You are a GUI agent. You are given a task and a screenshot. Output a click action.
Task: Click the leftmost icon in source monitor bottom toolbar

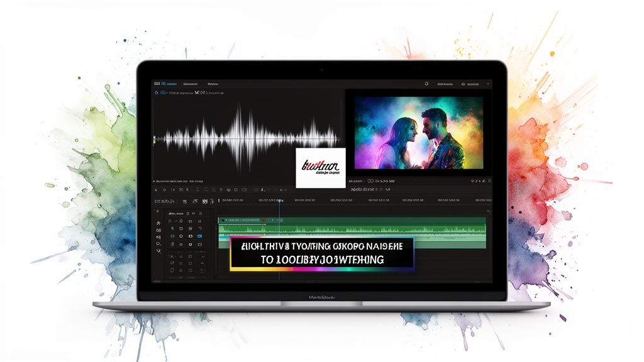(x=155, y=189)
